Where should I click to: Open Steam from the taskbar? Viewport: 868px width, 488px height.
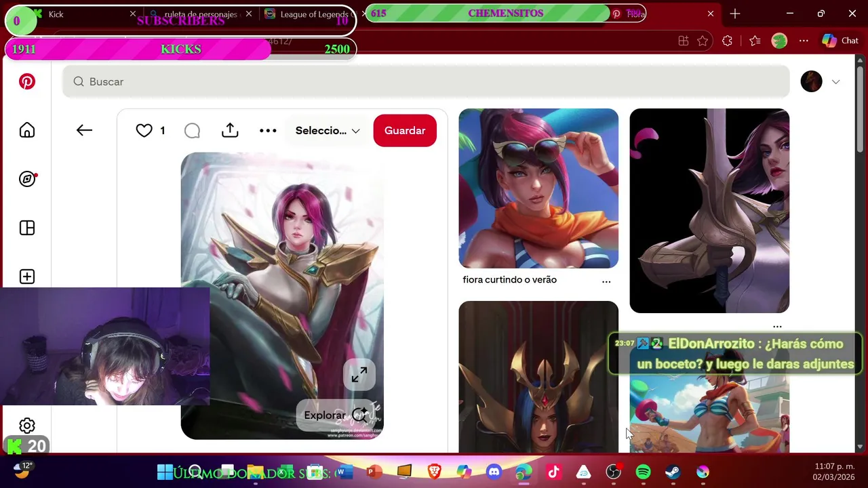pyautogui.click(x=673, y=472)
